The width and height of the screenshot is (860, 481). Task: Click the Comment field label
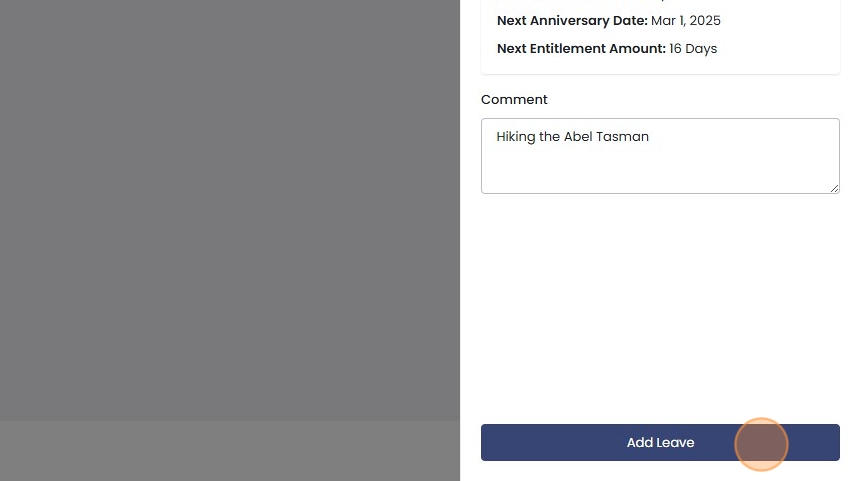pos(514,100)
